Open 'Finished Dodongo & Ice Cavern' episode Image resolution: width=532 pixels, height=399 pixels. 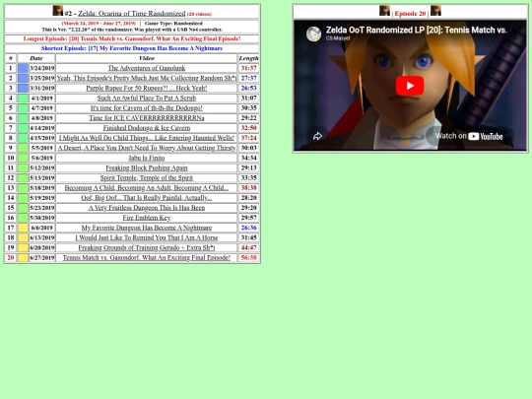point(147,128)
